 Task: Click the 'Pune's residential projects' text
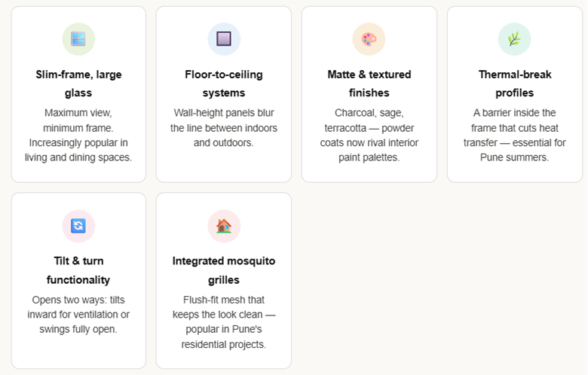[x=224, y=337]
